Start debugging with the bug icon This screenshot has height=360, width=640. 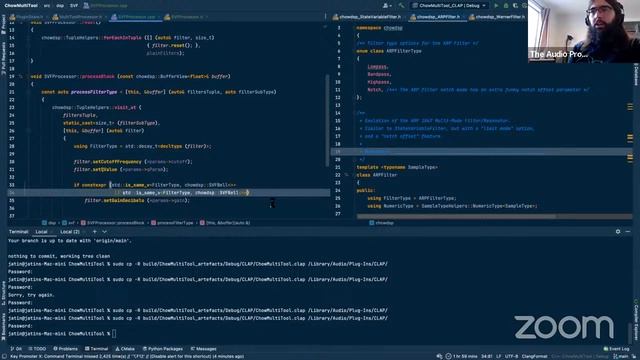pos(506,6)
